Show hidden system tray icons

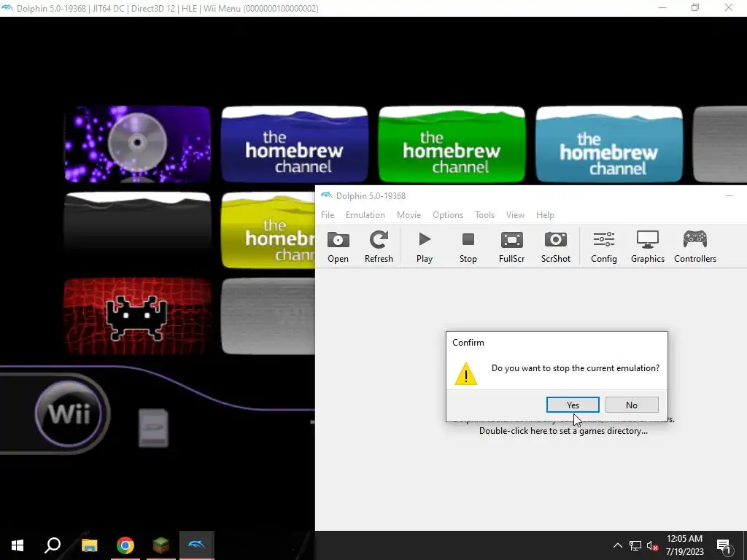(x=617, y=545)
